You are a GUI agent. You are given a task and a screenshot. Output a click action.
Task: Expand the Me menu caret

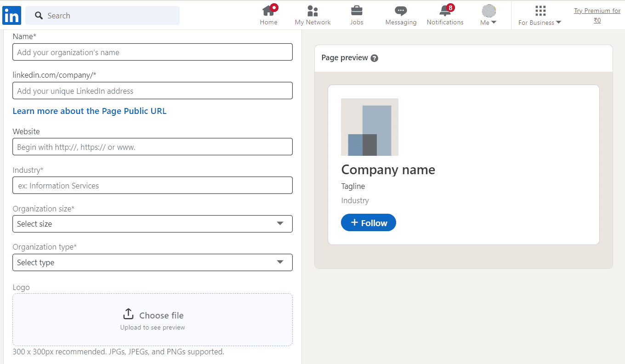coord(494,23)
